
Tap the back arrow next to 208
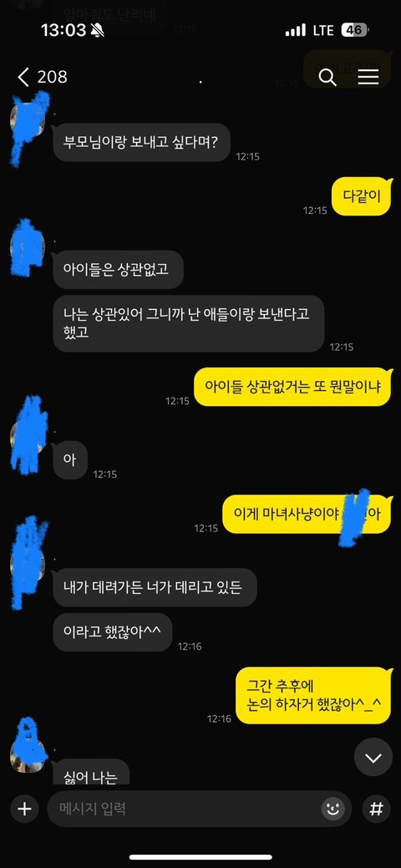[23, 78]
